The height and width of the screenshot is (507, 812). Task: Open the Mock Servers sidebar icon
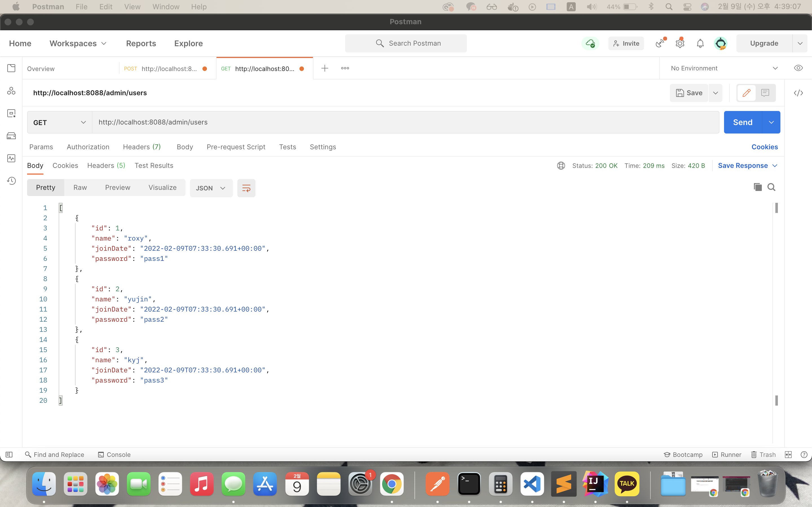click(x=11, y=136)
